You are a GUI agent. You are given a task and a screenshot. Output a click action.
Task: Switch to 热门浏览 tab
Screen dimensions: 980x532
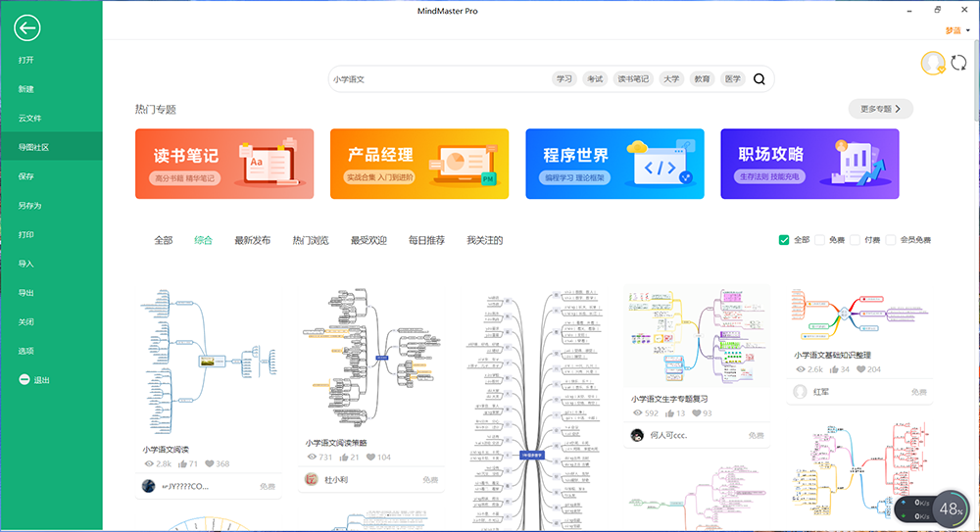pyautogui.click(x=311, y=240)
